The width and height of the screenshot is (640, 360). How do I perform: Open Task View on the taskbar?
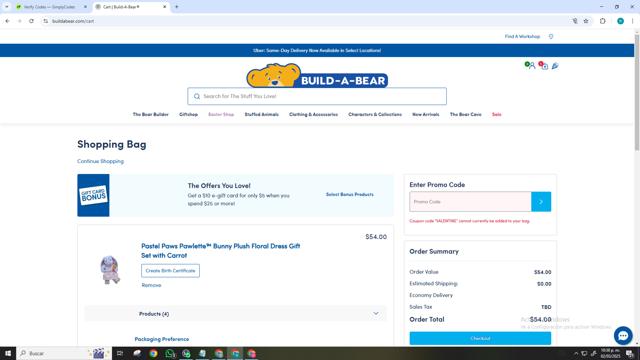point(120,353)
